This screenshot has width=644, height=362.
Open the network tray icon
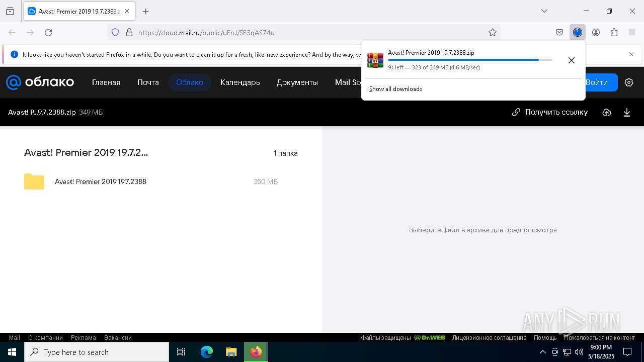(x=567, y=352)
